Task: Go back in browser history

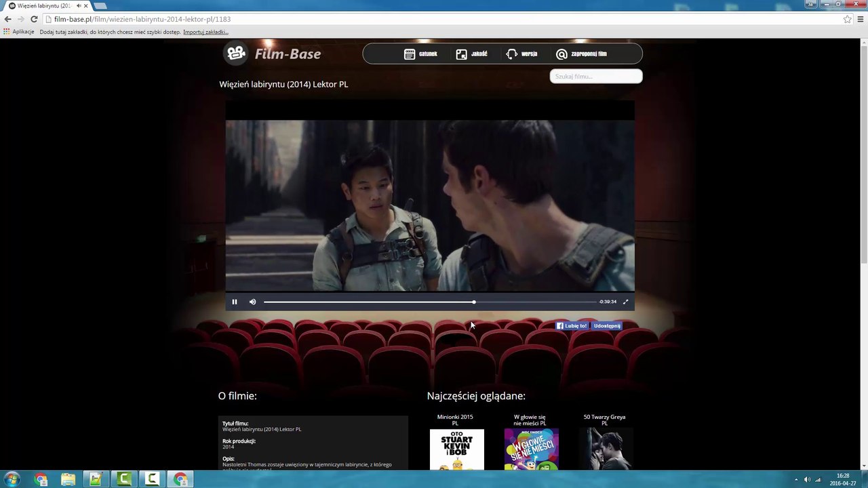Action: [8, 19]
